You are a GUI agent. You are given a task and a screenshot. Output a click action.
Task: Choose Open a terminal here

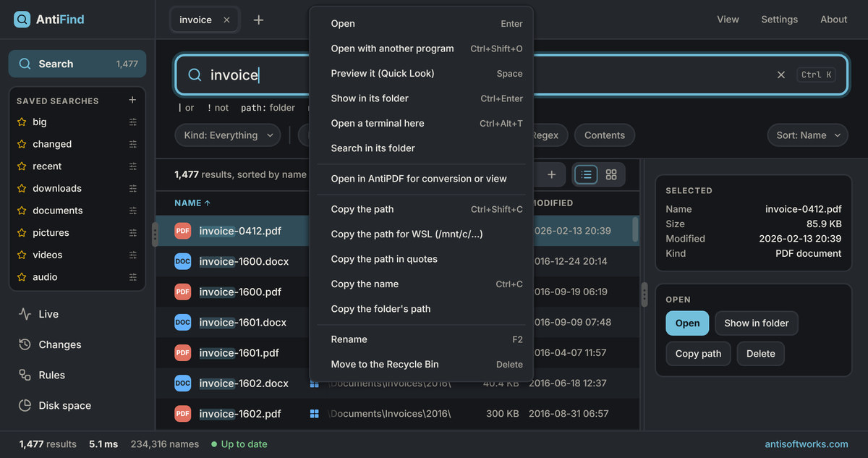(421, 123)
